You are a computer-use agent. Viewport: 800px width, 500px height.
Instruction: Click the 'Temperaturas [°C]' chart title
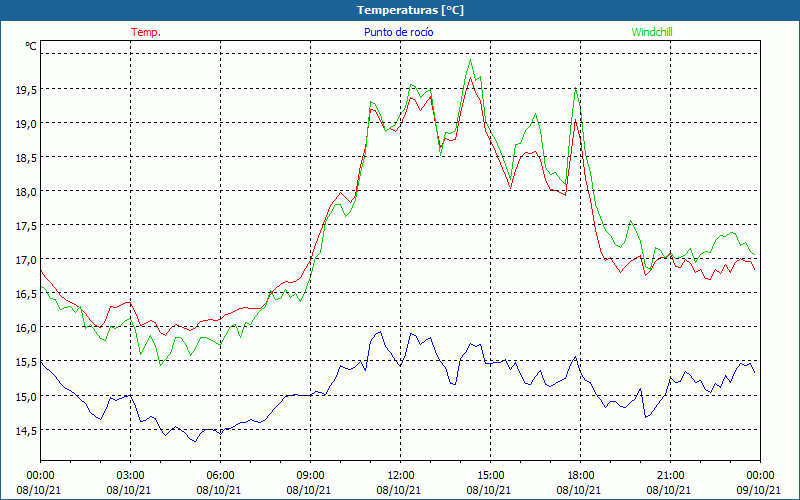click(410, 10)
